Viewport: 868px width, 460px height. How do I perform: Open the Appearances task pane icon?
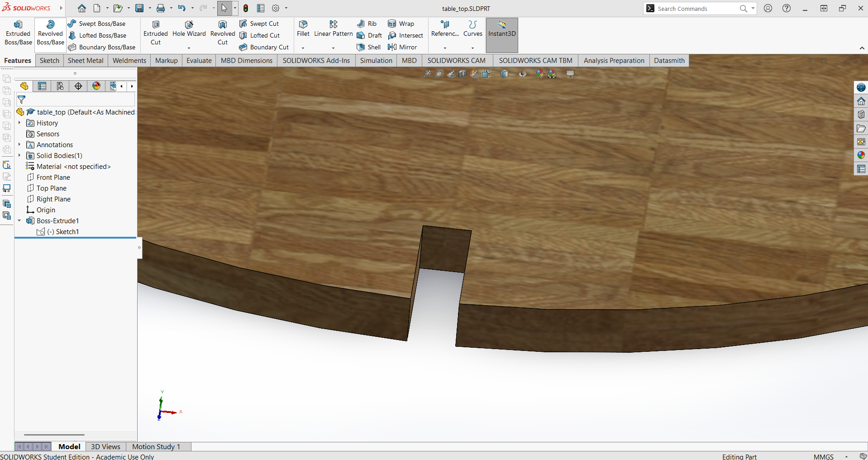[861, 155]
